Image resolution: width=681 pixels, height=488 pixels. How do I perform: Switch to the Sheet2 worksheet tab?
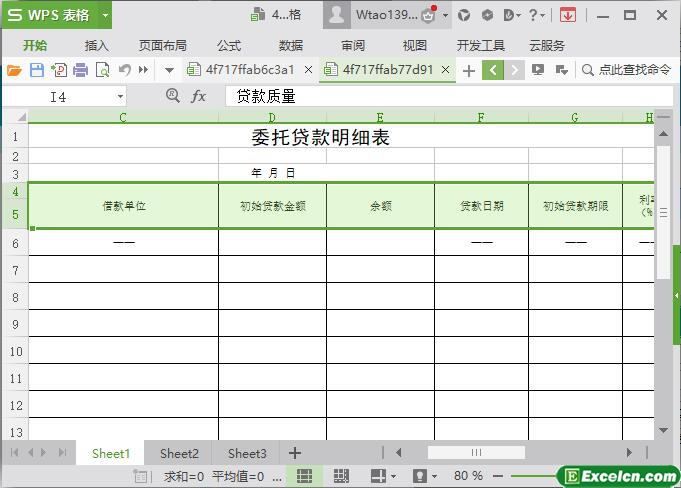[x=179, y=453]
